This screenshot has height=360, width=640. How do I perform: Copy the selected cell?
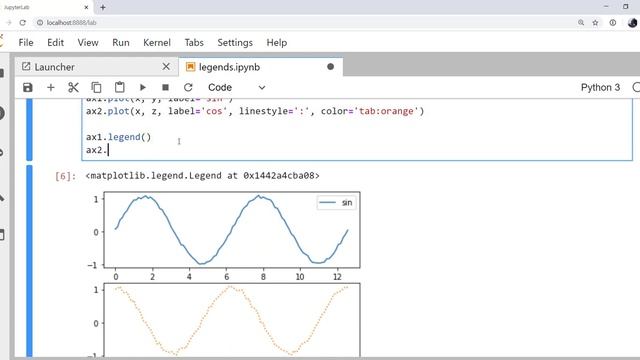coord(96,87)
